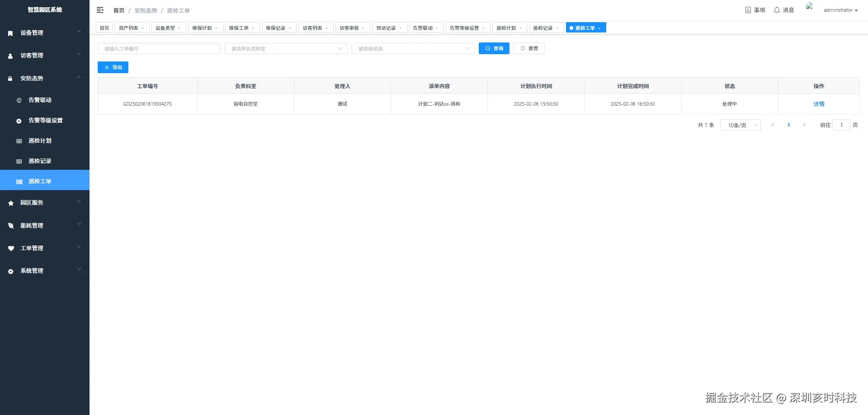
Task: Go to previous page arrow
Action: [773, 125]
